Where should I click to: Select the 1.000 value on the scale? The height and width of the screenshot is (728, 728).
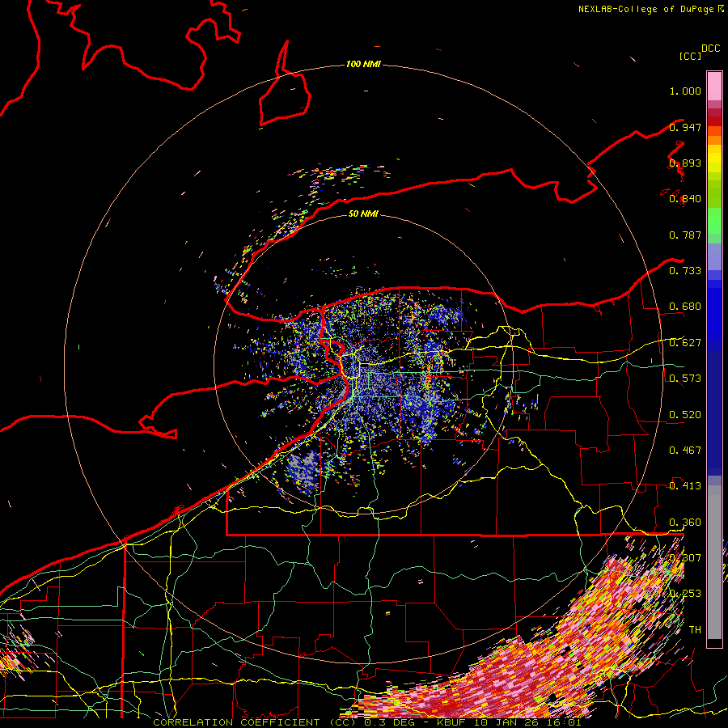(685, 91)
